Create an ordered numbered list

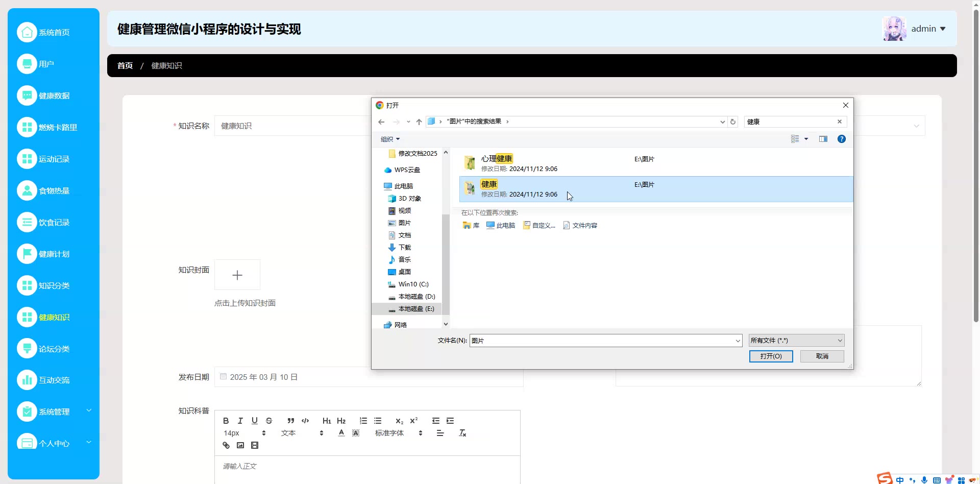point(363,421)
